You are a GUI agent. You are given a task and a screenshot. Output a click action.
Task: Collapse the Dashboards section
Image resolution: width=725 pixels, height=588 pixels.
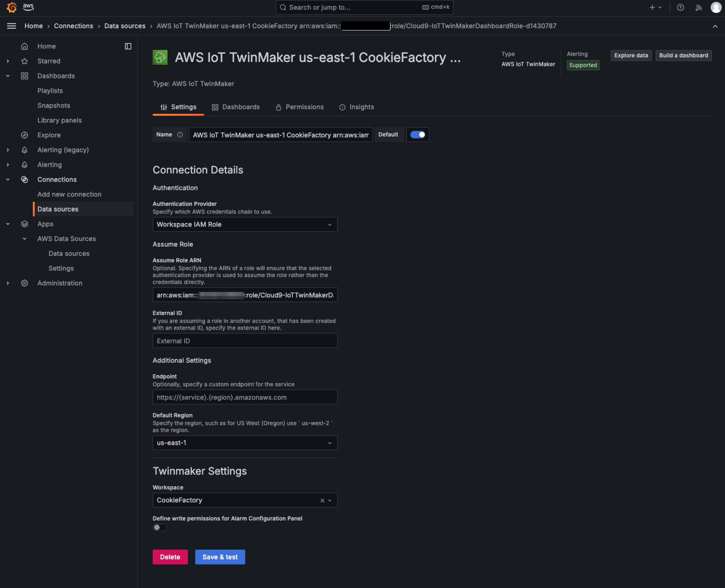[x=8, y=76]
